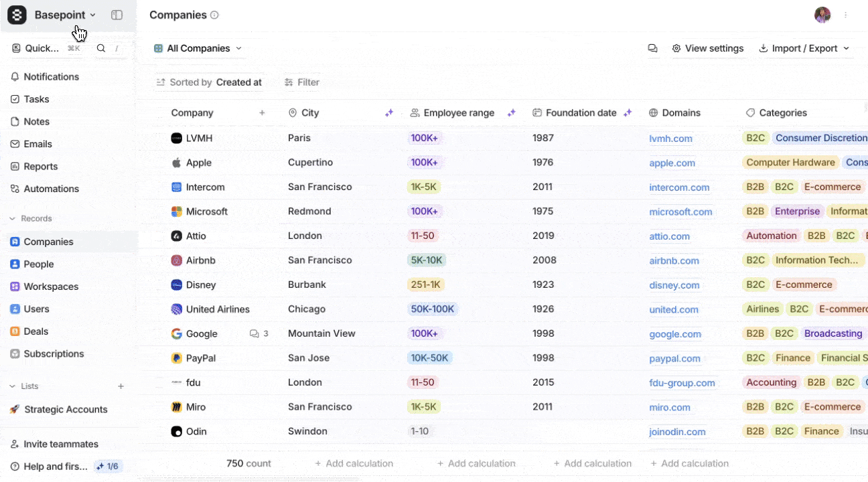Open Google's comment count badge
The height and width of the screenshot is (482, 868).
point(259,333)
